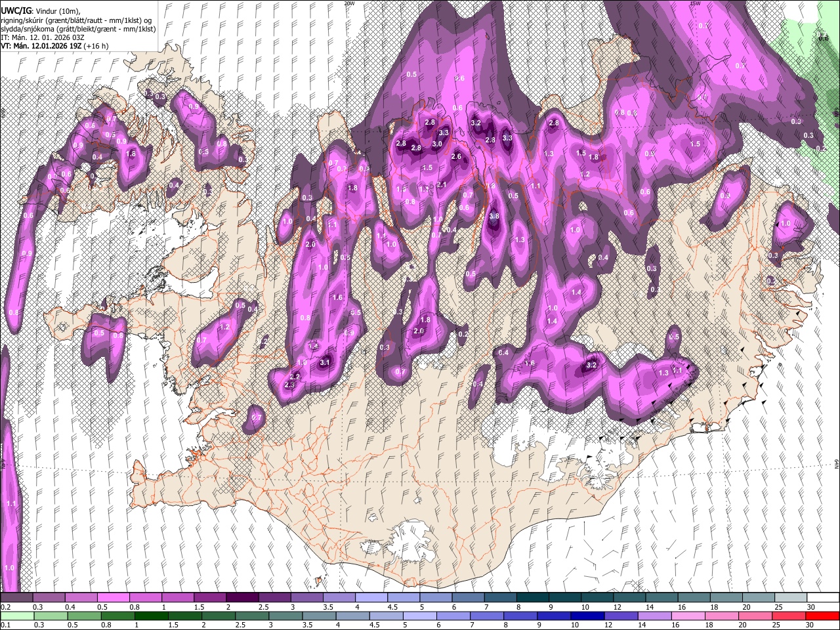Click the '3.8' snowfall value on the map
This screenshot has height=630, width=840.
(x=494, y=216)
